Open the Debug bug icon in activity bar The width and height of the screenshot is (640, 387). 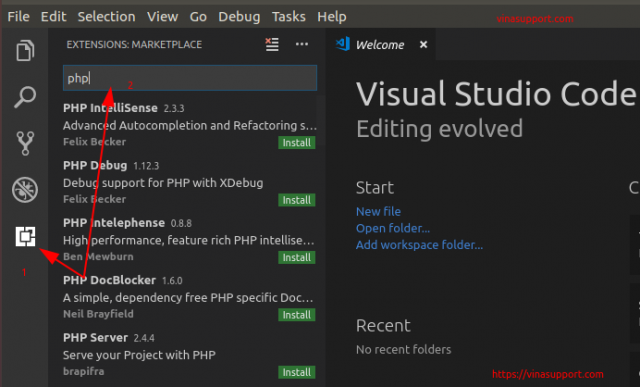pyautogui.click(x=25, y=190)
